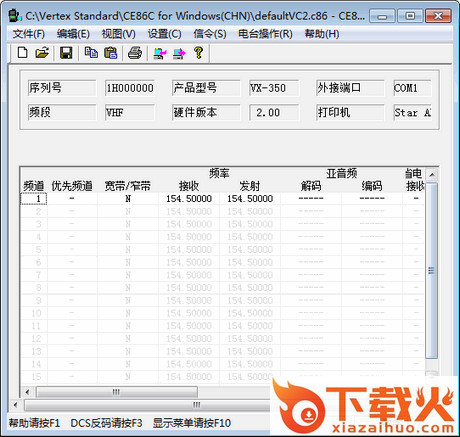This screenshot has width=460, height=437.
Task: Open the 帮助(H) menu
Action: click(322, 34)
